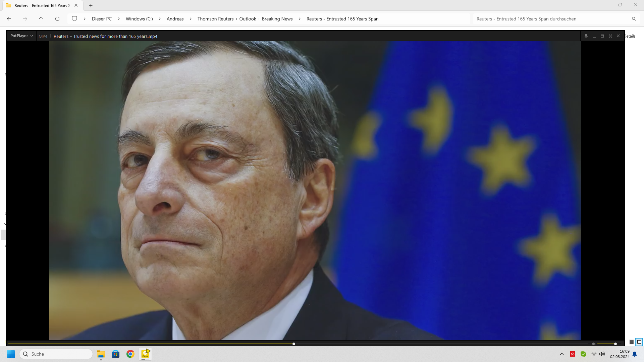The image size is (644, 362).
Task: Show hidden system tray icons
Action: [562, 354]
